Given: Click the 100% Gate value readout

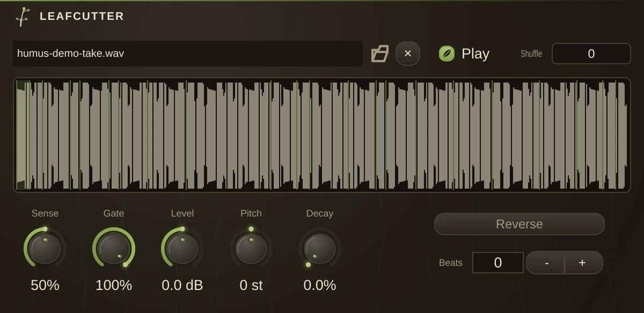Looking at the screenshot, I should pyautogui.click(x=114, y=285).
